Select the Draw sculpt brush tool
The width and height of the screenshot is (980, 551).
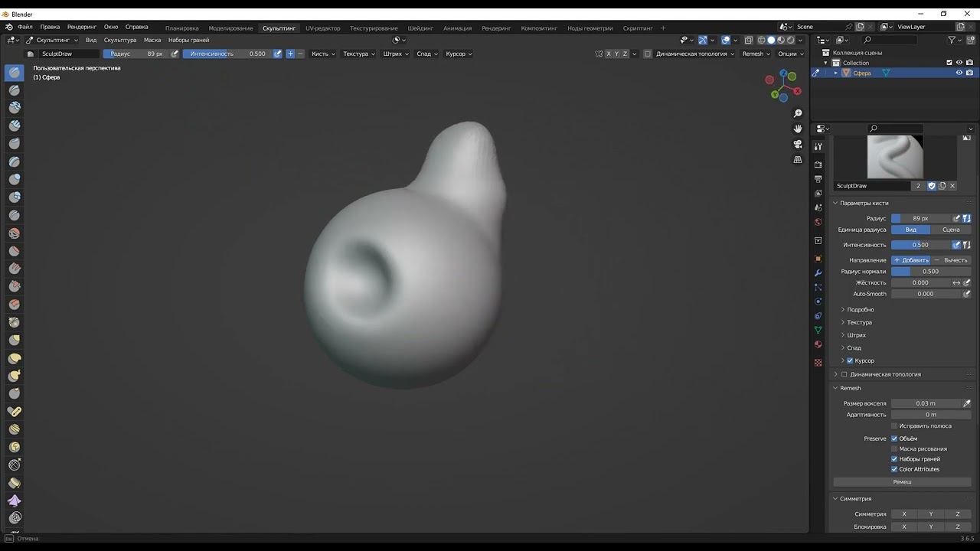15,73
